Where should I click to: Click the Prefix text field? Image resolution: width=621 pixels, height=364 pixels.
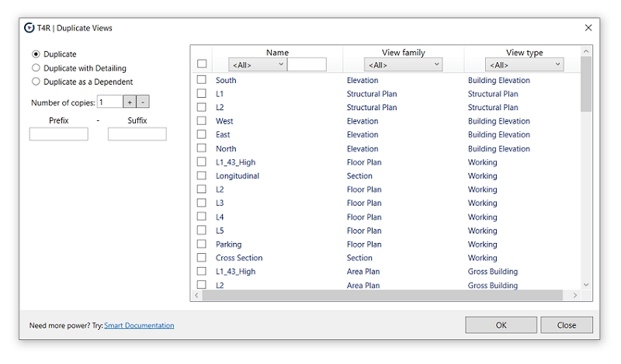pos(58,134)
